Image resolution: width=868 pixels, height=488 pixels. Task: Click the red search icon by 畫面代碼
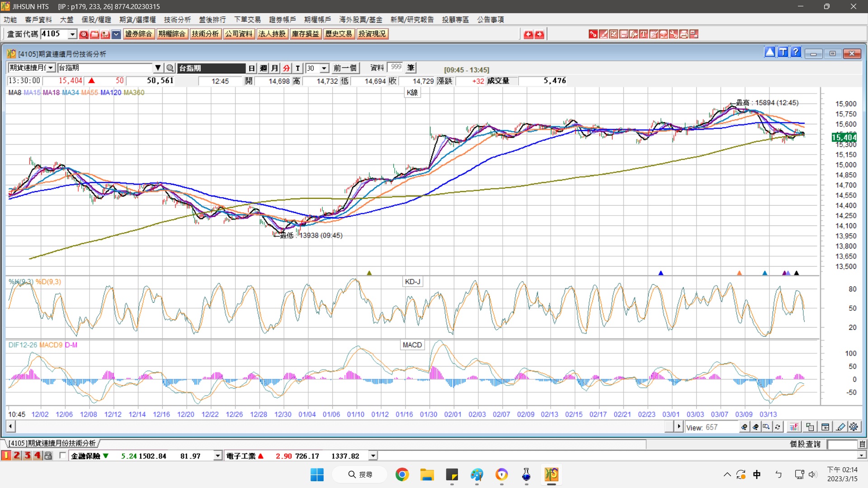pyautogui.click(x=84, y=34)
